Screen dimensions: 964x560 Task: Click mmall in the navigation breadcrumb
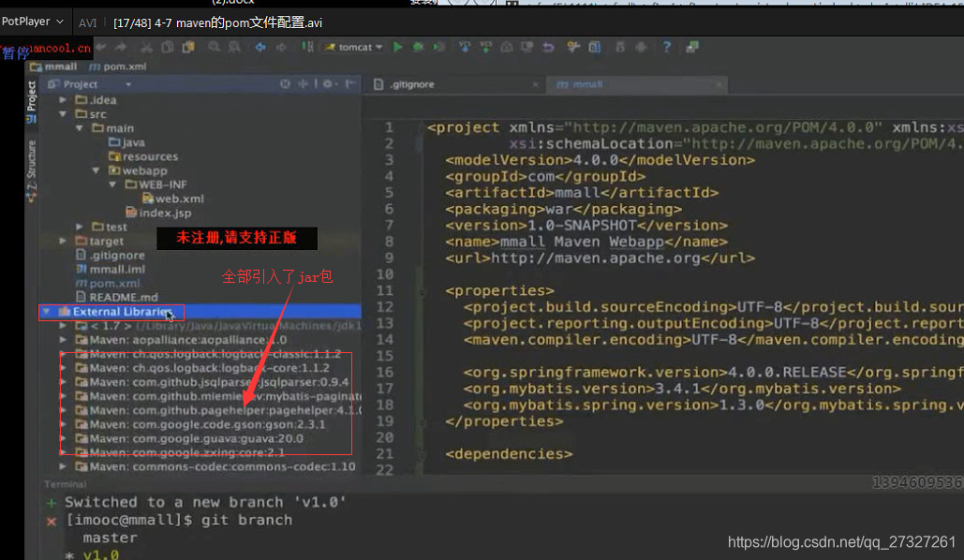[54, 66]
